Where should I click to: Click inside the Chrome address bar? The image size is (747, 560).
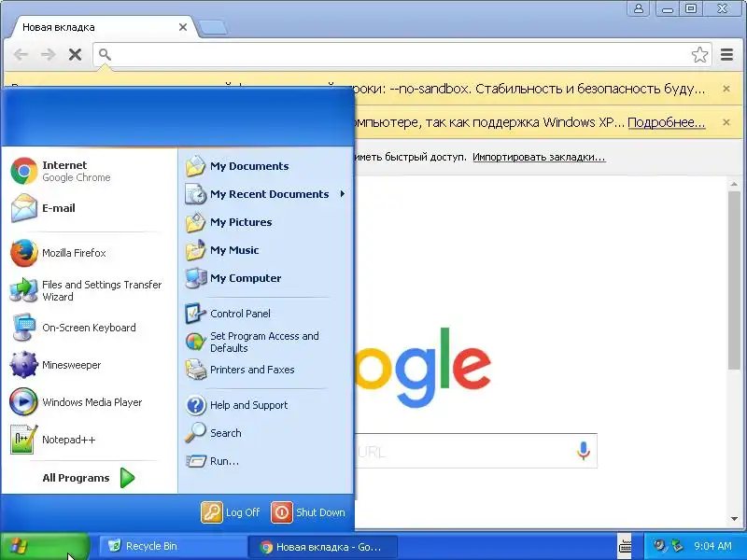402,55
